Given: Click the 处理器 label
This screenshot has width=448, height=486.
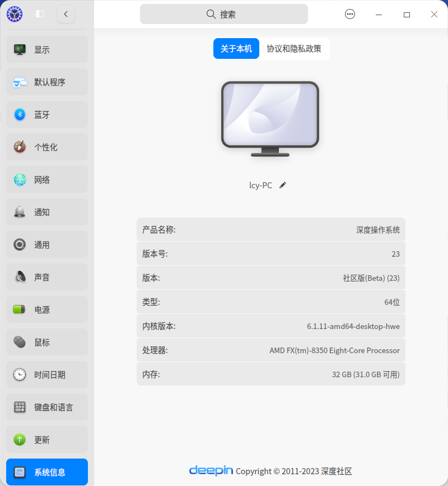Looking at the screenshot, I should coord(155,350).
